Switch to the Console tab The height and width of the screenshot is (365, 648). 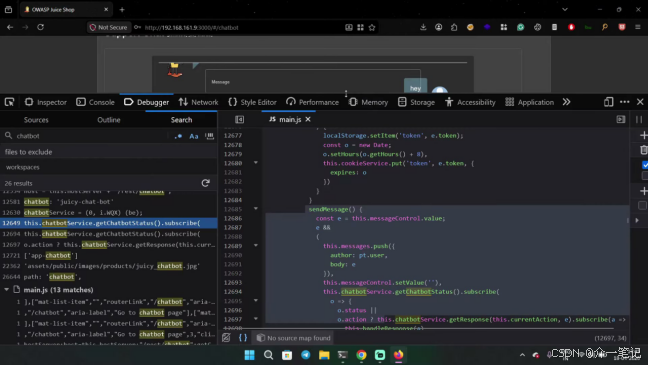95,102
